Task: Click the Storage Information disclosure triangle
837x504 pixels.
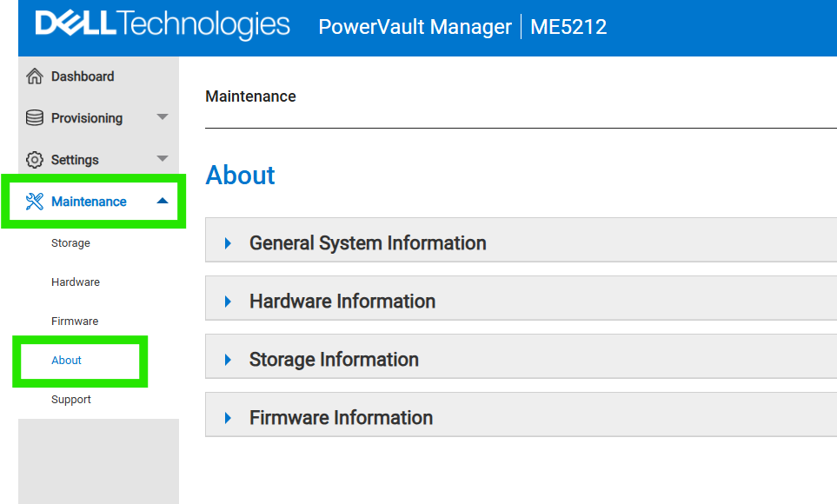Action: pos(229,357)
